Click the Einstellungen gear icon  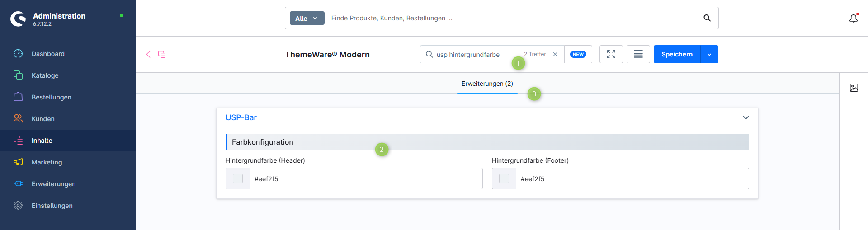(18, 205)
